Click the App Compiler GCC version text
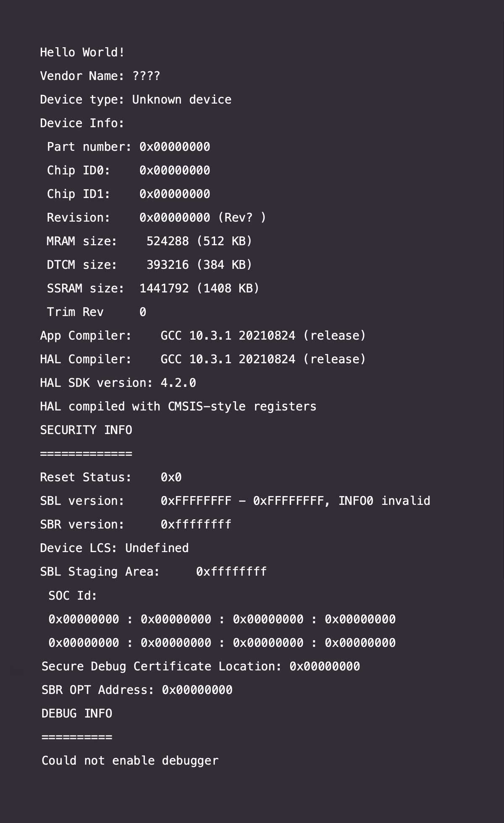Image resolution: width=504 pixels, height=823 pixels. coord(263,336)
